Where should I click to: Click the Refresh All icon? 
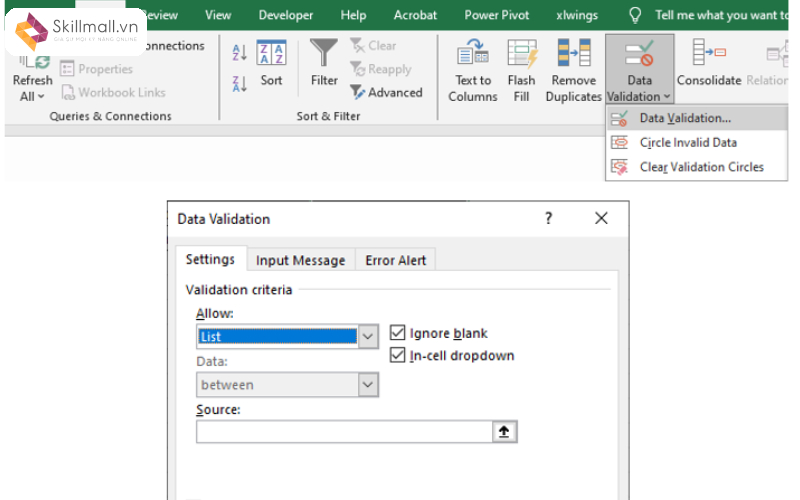(x=34, y=62)
